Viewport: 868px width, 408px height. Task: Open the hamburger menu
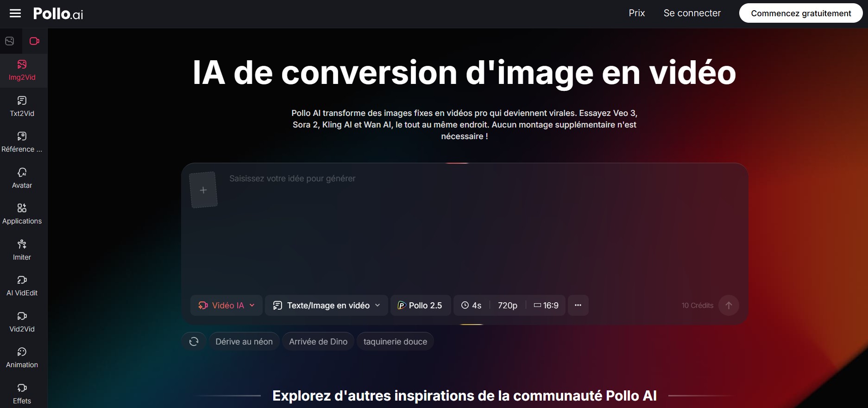[15, 13]
